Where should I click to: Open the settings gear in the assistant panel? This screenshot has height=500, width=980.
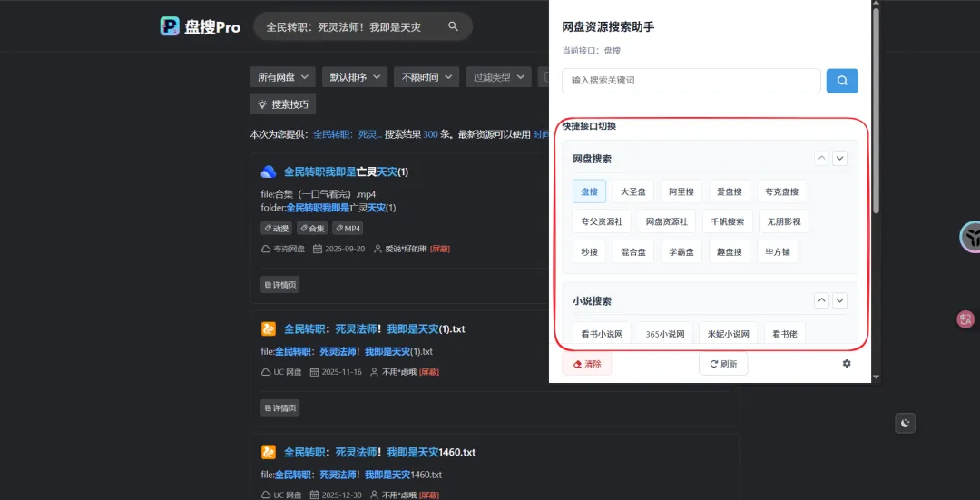coord(847,363)
